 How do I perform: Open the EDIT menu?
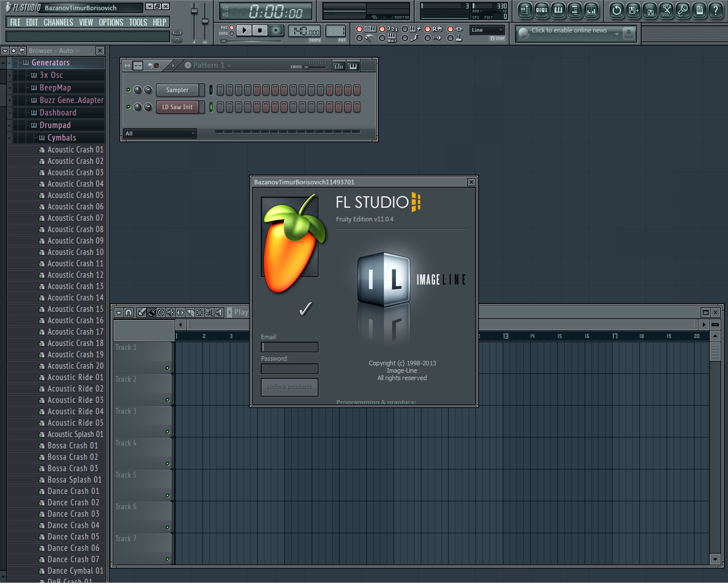pos(32,22)
